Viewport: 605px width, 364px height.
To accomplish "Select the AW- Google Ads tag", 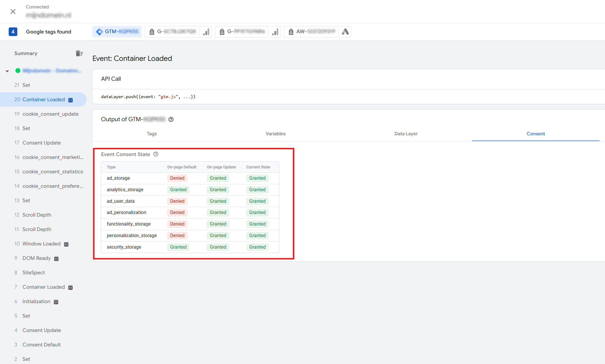I will [x=311, y=32].
